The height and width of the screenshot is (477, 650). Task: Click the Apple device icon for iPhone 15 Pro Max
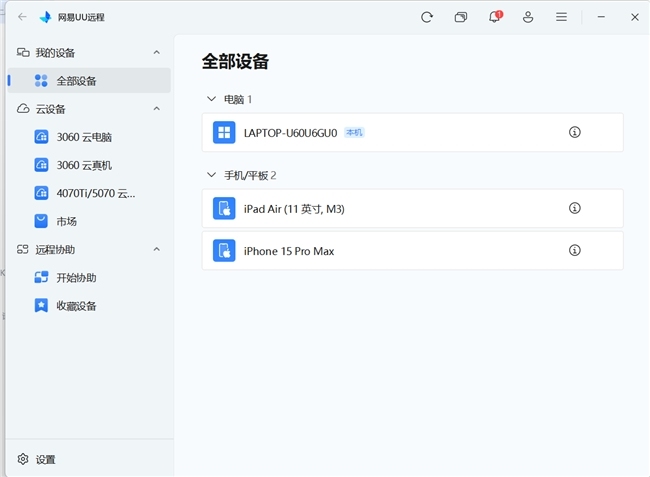[224, 251]
